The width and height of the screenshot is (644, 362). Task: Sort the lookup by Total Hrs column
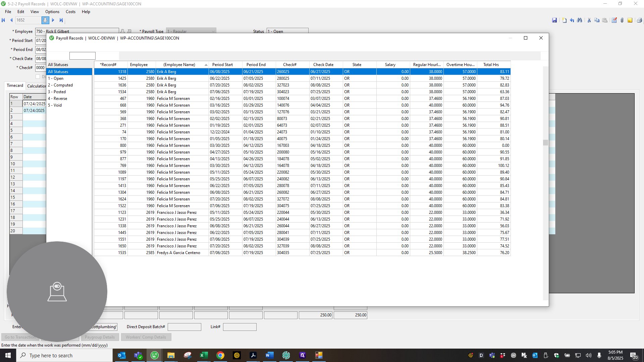point(494,65)
